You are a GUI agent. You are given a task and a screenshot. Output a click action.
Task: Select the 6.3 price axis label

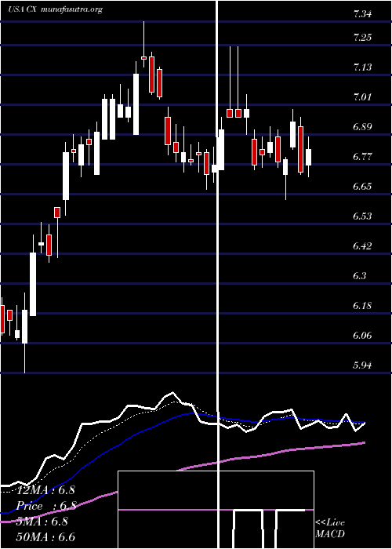360,276
